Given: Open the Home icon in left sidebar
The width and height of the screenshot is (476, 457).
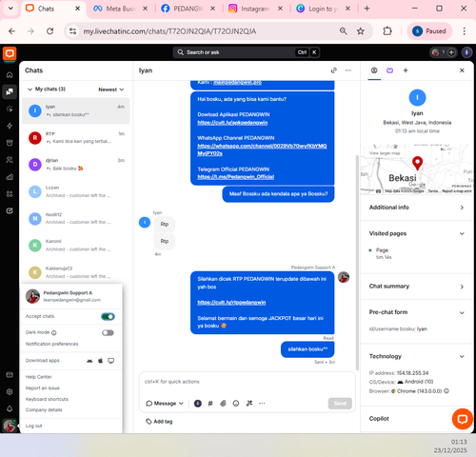Looking at the screenshot, I should [10, 75].
